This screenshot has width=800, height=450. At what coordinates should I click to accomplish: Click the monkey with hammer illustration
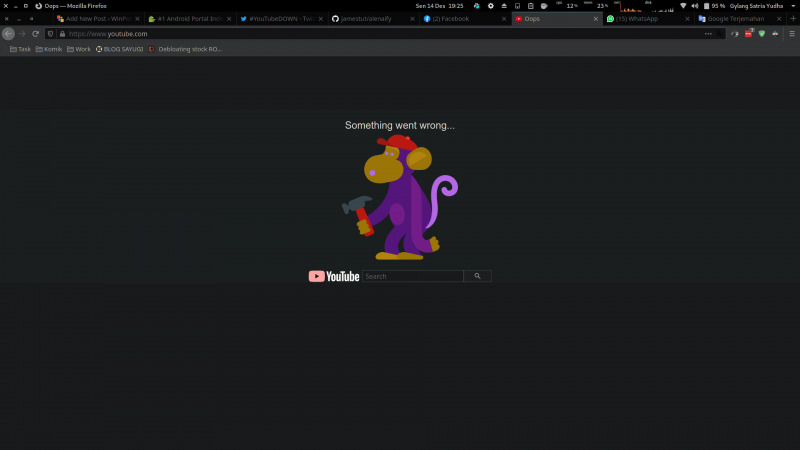point(399,197)
